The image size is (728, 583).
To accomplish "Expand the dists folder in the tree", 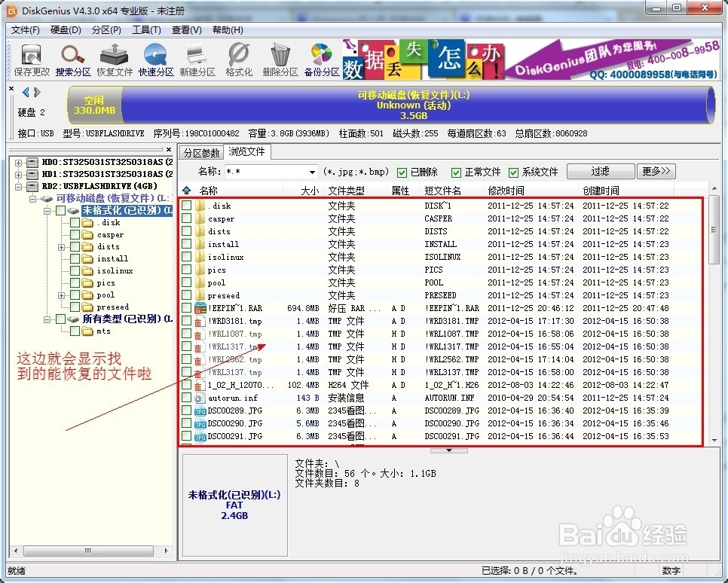I will [61, 247].
